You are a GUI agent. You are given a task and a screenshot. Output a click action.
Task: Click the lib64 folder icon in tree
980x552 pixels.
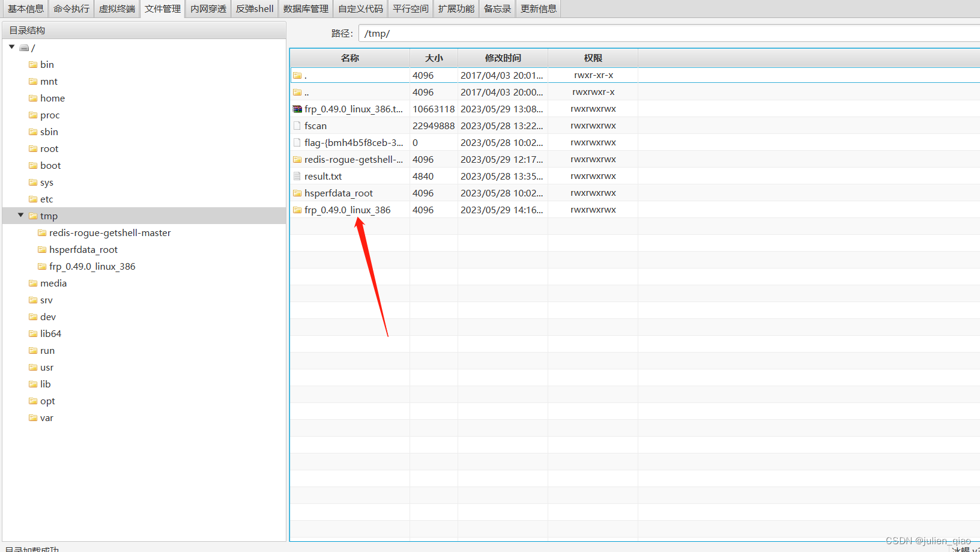tap(33, 333)
